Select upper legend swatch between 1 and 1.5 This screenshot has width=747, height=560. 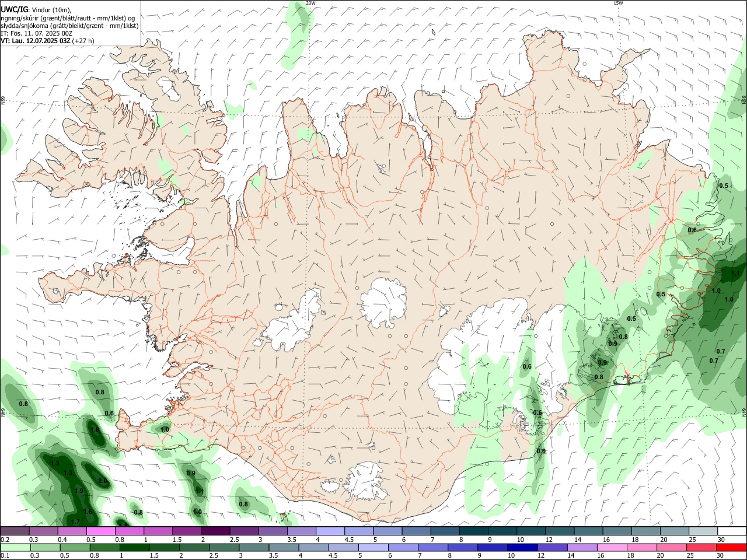point(158,531)
